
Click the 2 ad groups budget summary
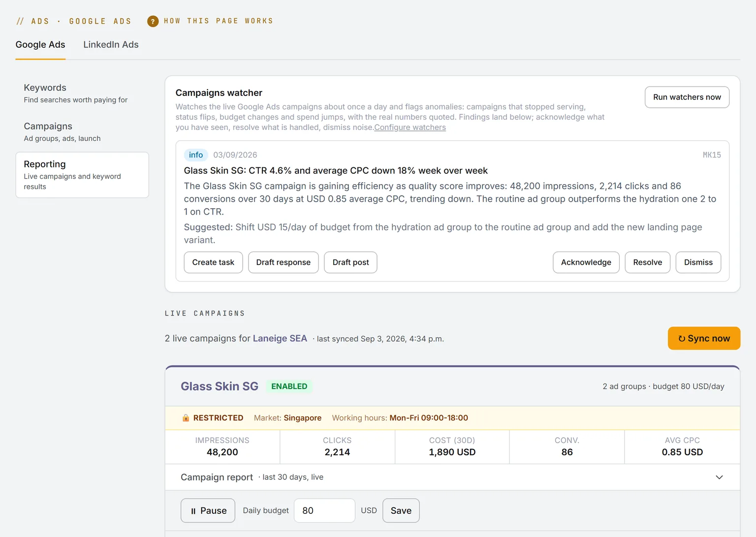click(x=663, y=386)
